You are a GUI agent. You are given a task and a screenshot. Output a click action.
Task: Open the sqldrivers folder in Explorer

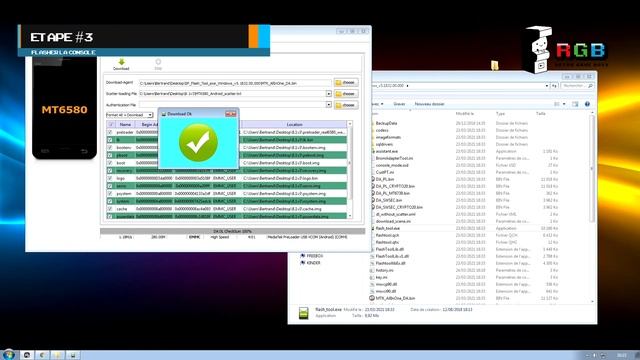384,144
